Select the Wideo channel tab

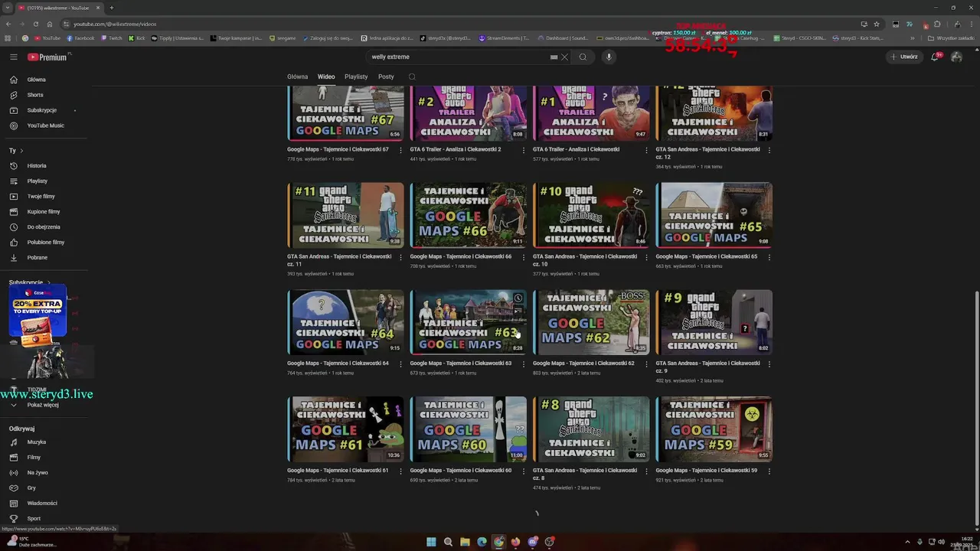[x=326, y=77]
